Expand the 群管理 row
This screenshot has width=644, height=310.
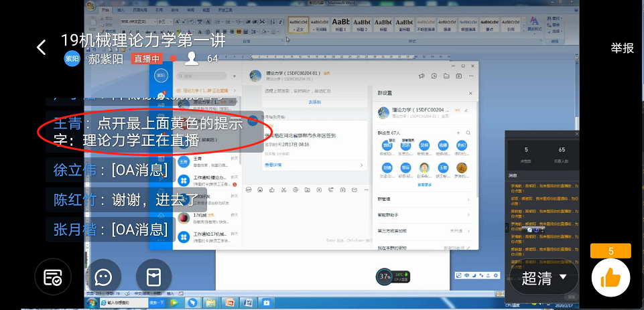click(x=424, y=199)
